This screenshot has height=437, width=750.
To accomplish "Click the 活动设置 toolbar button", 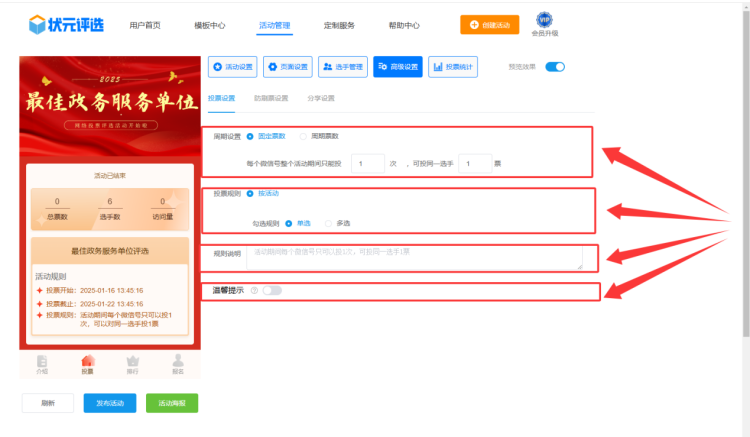I will point(232,67).
